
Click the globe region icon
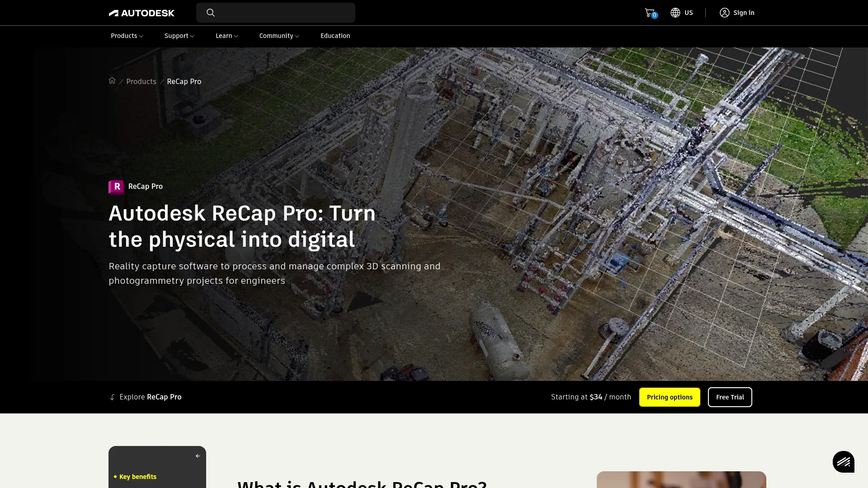click(x=675, y=13)
